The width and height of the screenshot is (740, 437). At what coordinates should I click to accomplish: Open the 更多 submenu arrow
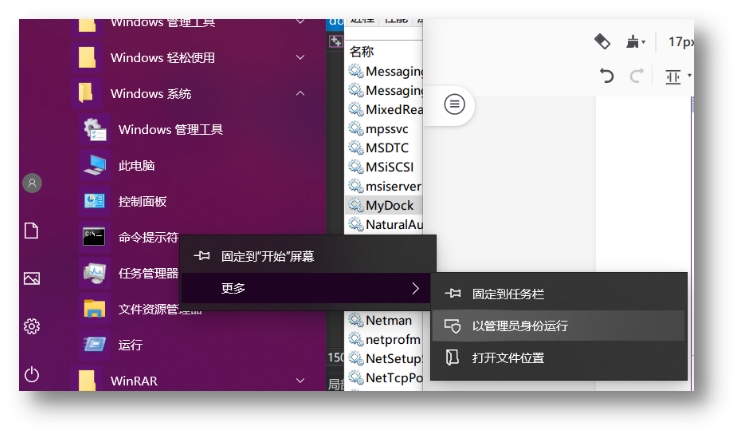click(415, 288)
